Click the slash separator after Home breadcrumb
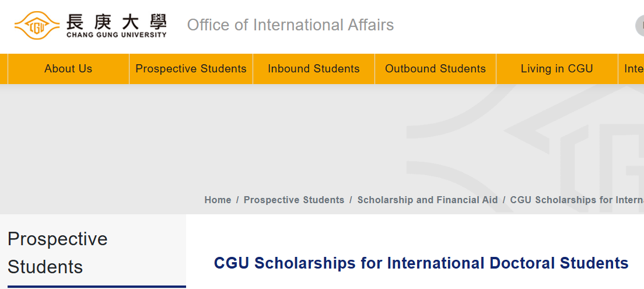The height and width of the screenshot is (289, 644). (x=237, y=200)
